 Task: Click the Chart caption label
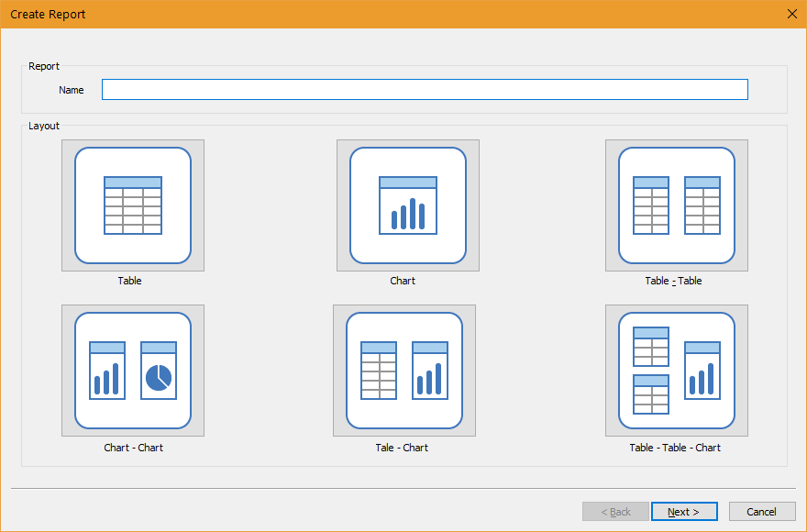click(403, 280)
